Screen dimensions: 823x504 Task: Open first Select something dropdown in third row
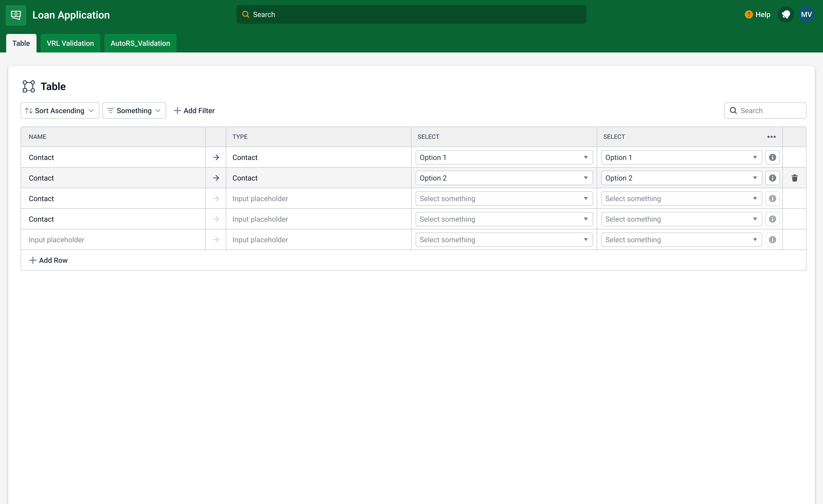point(504,199)
